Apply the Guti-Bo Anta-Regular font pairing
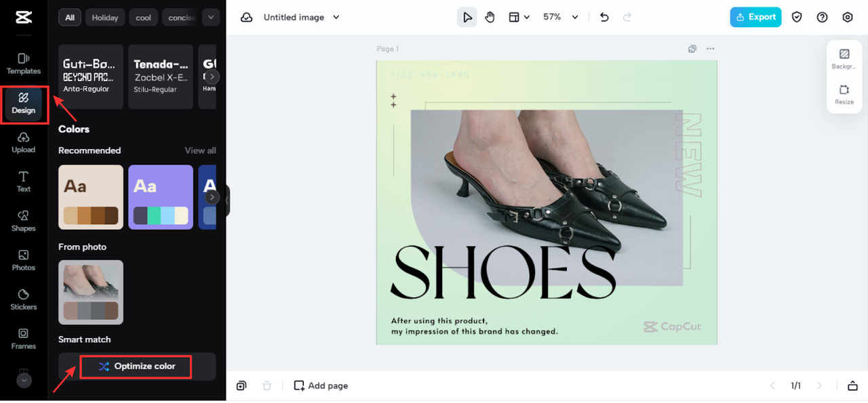The height and width of the screenshot is (403, 868). (91, 77)
